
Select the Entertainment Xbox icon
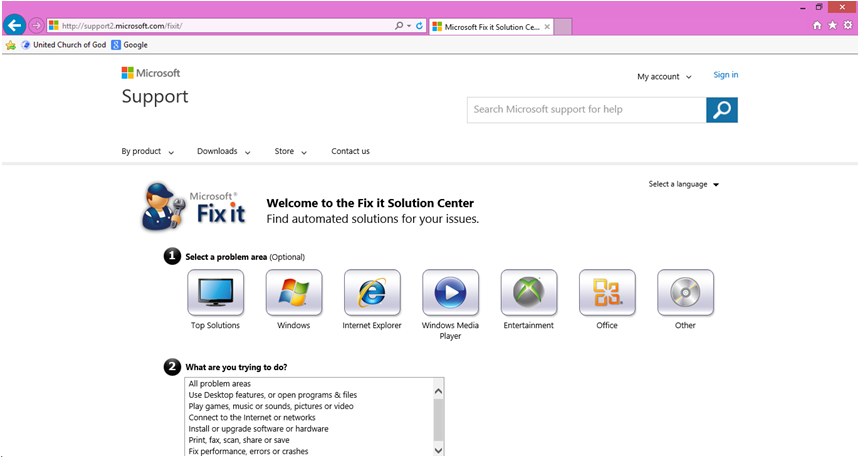pos(529,293)
